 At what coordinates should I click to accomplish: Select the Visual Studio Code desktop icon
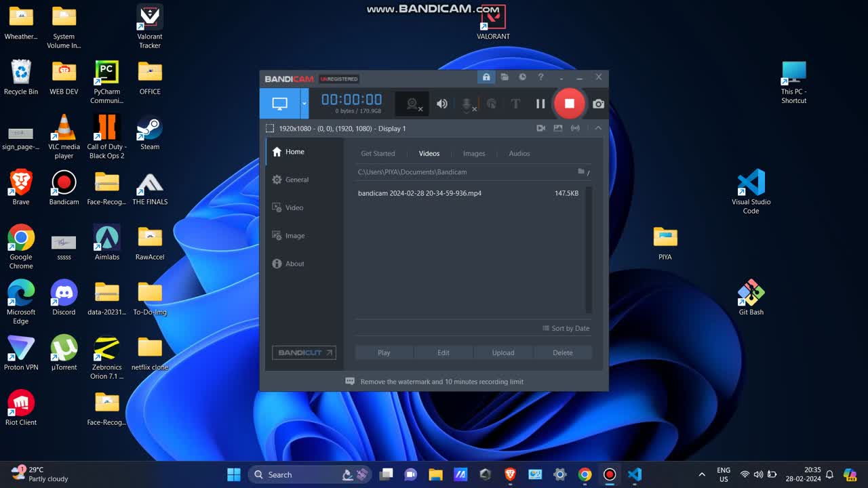point(751,192)
